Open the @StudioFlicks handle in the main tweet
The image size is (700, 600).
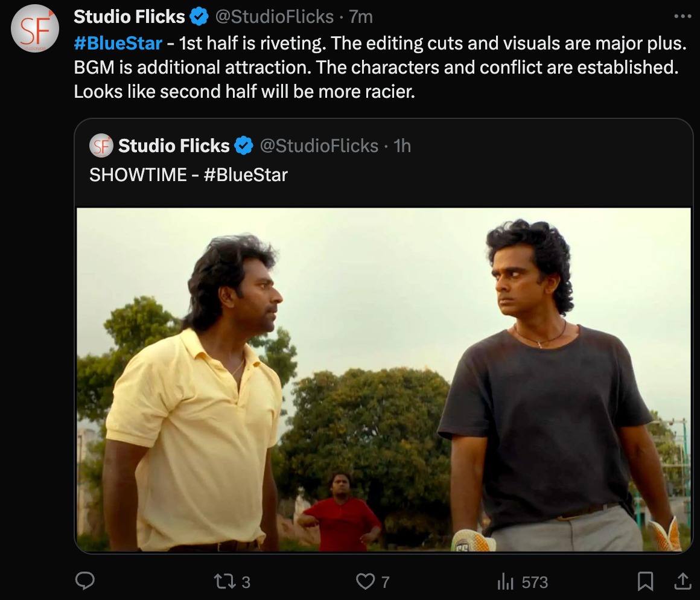point(275,17)
